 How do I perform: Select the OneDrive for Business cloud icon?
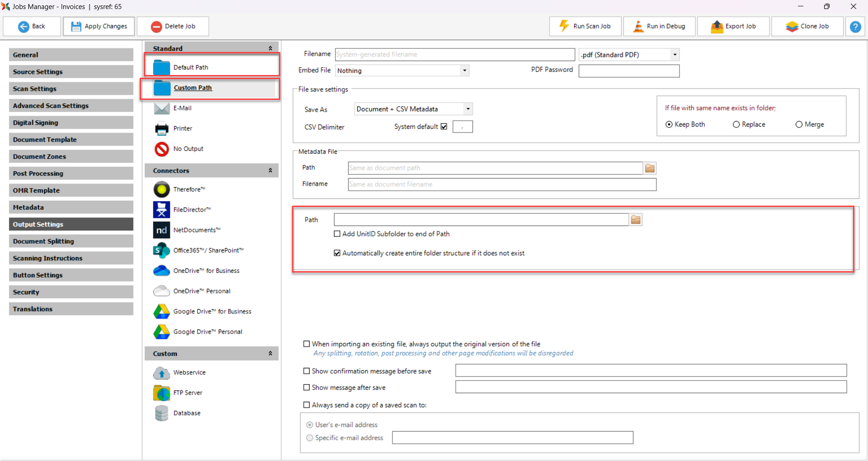pyautogui.click(x=161, y=270)
